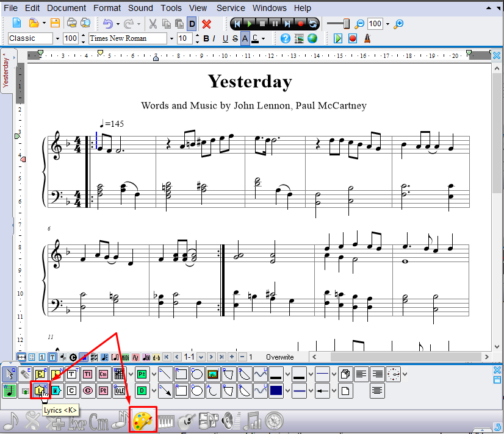Toggle strikethrough formatting

[x=235, y=38]
